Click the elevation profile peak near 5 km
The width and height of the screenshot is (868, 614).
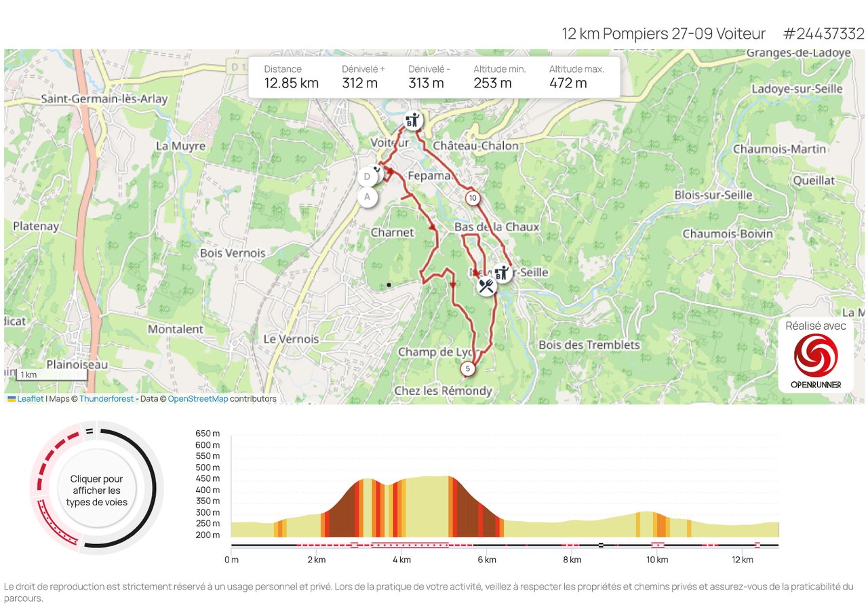[x=444, y=477]
